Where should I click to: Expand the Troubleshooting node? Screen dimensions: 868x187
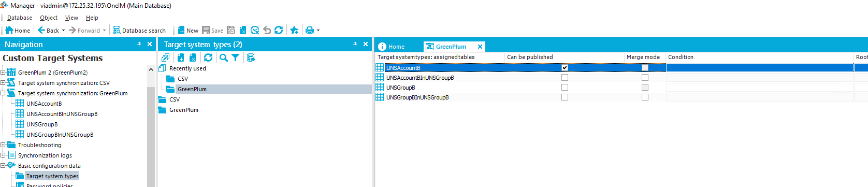tap(3, 145)
